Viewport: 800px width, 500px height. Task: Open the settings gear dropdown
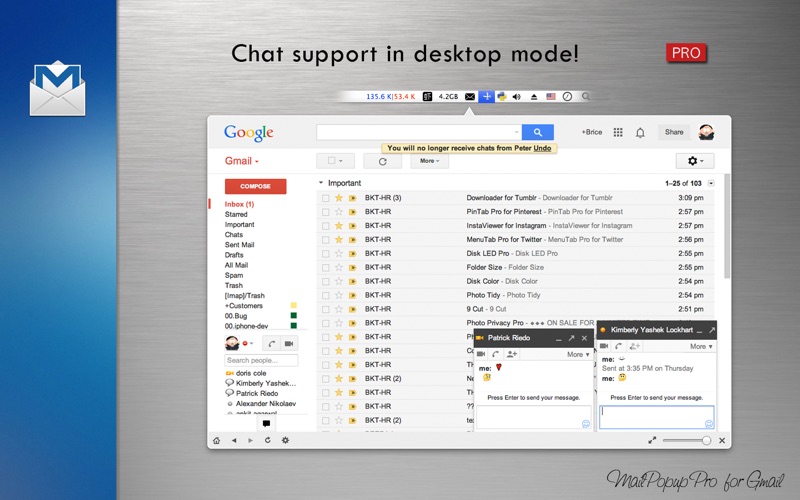coord(695,161)
